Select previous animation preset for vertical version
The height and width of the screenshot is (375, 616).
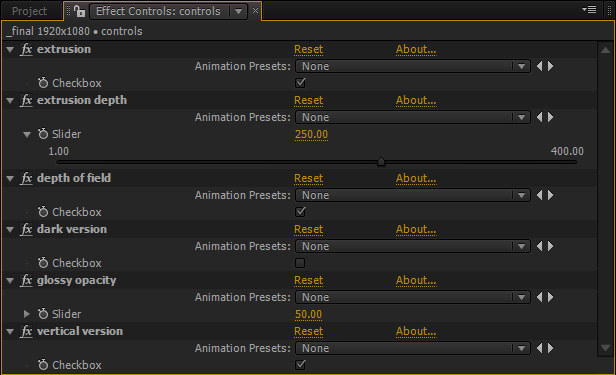click(x=540, y=348)
